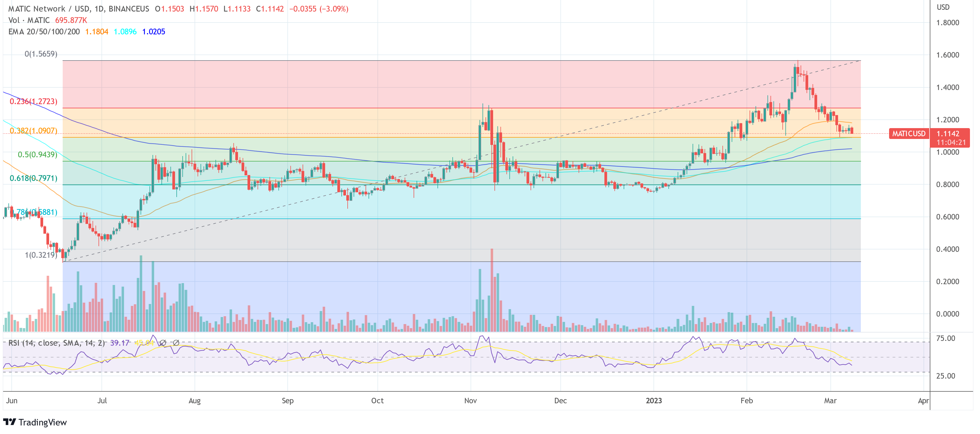Click the TradingView logo

click(x=35, y=422)
